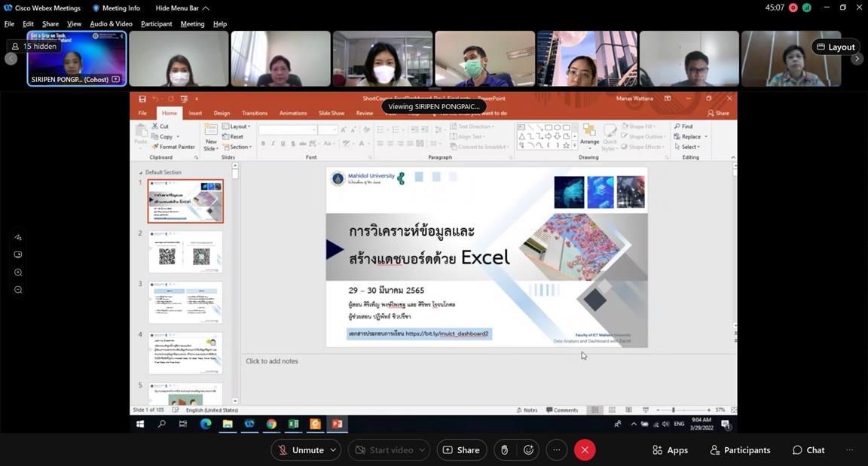Open the reactions smiley icon
868x466 pixels.
[x=528, y=450]
